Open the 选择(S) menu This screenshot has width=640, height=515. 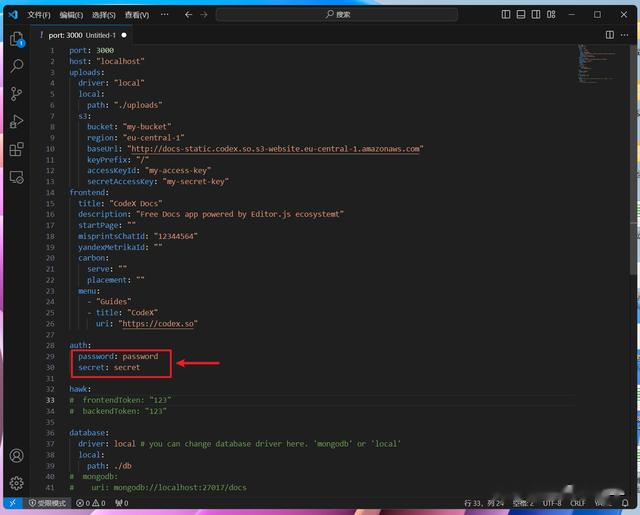click(104, 15)
